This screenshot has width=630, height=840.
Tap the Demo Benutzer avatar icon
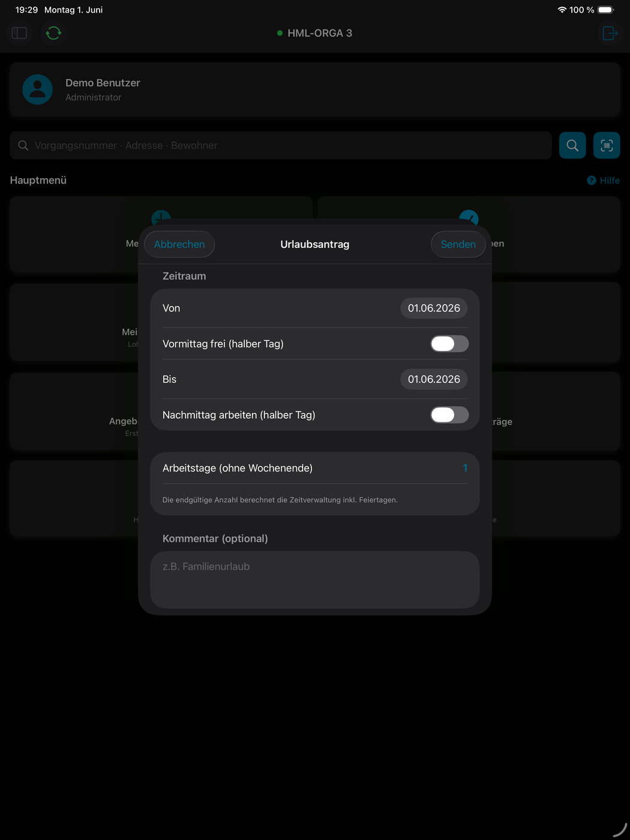coord(37,89)
